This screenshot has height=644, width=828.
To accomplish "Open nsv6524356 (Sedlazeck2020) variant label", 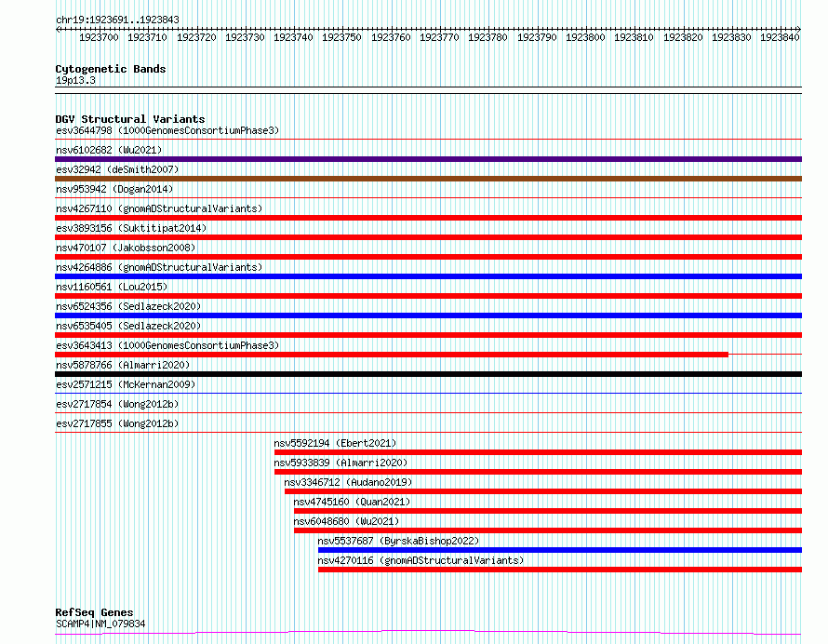I will (x=128, y=306).
